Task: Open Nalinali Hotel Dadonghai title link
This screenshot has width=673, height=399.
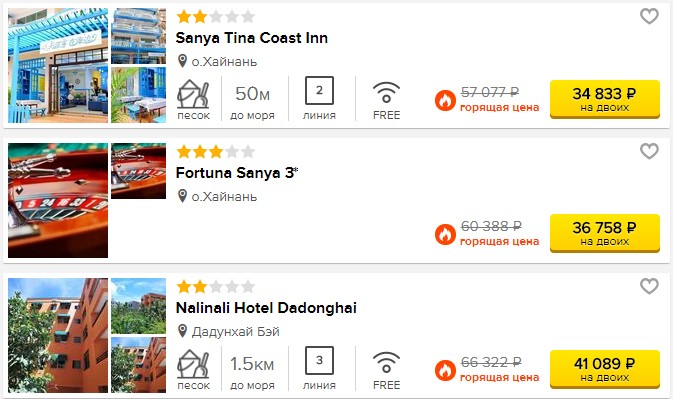Action: point(266,308)
